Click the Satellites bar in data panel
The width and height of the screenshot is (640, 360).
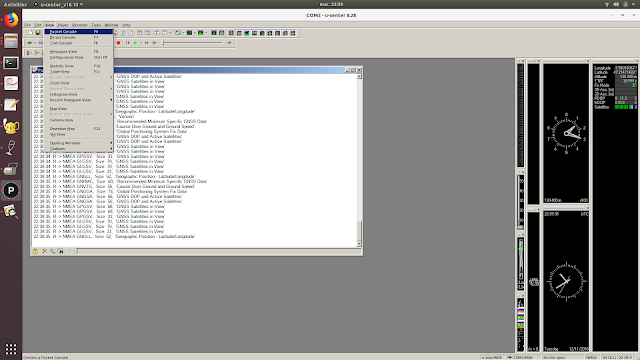tap(625, 107)
